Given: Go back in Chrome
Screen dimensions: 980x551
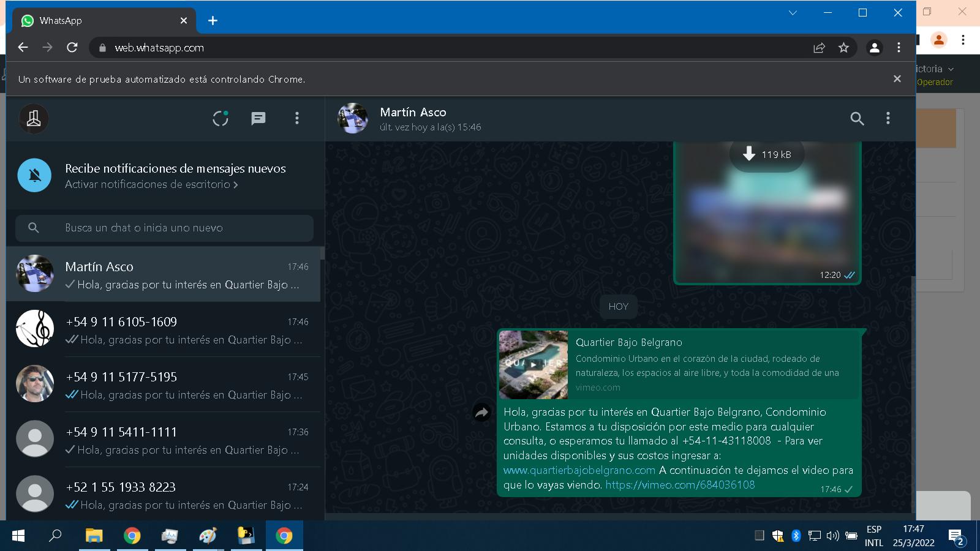Looking at the screenshot, I should point(23,48).
